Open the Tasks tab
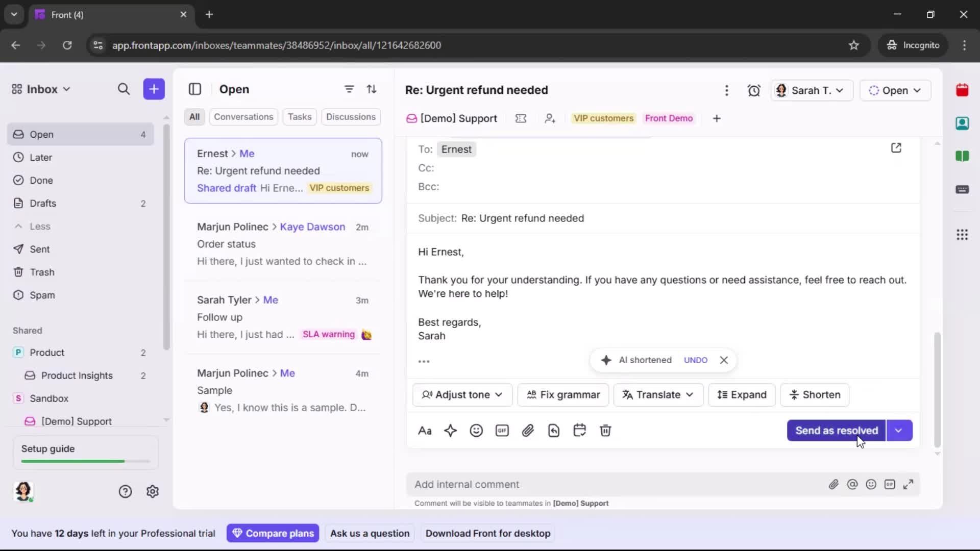980x551 pixels. [x=299, y=117]
